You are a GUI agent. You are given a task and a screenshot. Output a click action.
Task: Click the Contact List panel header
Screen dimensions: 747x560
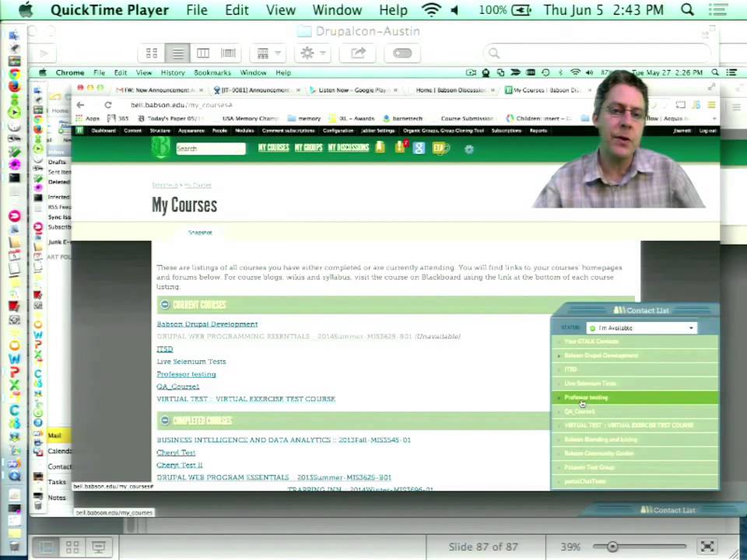point(635,310)
